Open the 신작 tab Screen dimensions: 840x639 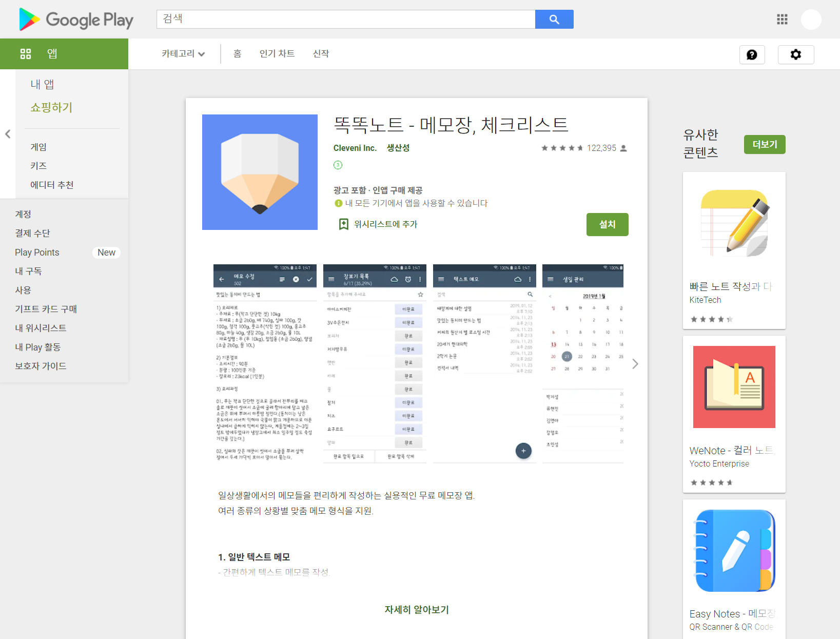click(321, 54)
